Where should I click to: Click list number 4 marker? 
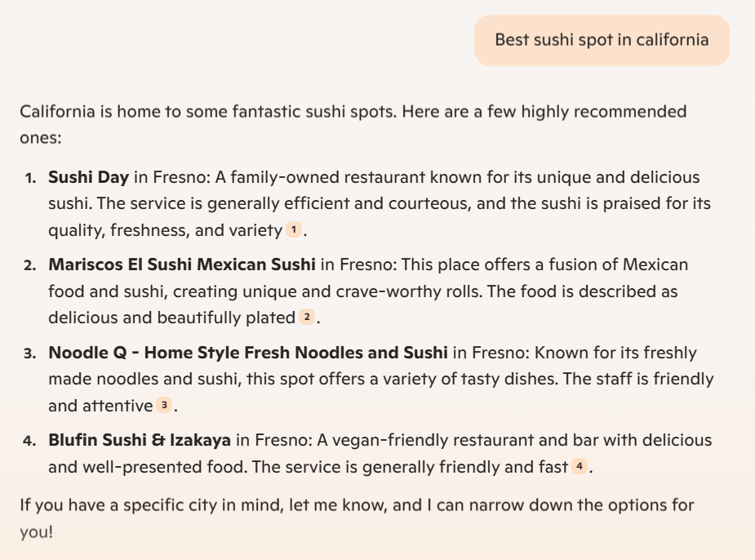tap(30, 441)
